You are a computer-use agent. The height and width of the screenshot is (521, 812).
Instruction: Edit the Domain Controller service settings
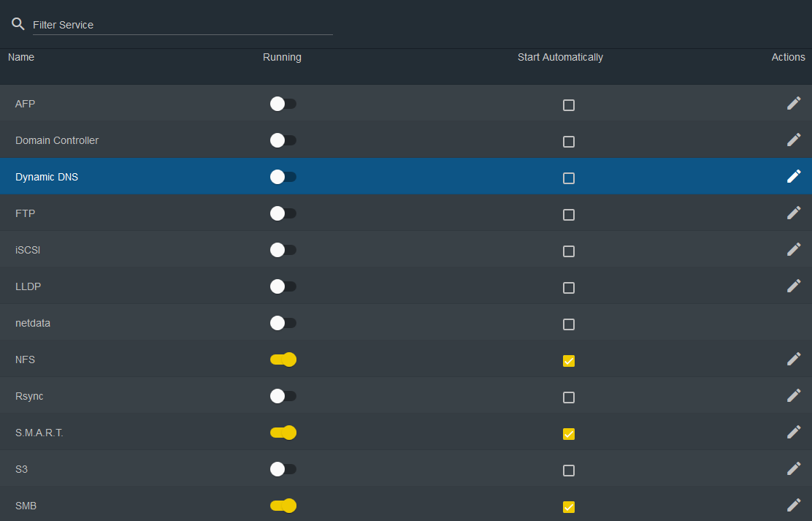tap(794, 140)
